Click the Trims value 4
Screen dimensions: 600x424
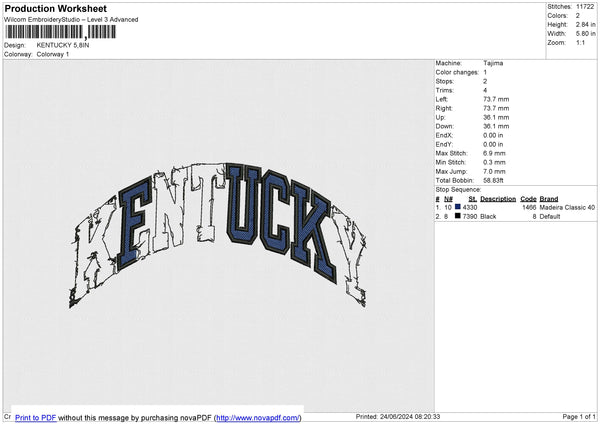point(485,90)
